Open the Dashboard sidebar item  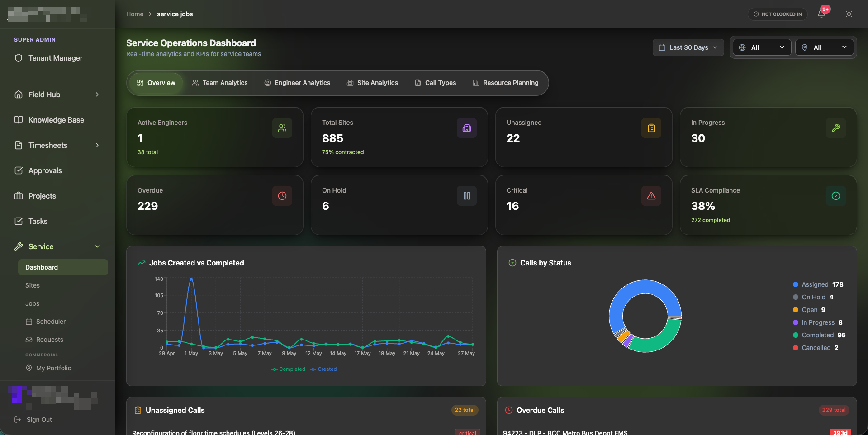click(63, 267)
